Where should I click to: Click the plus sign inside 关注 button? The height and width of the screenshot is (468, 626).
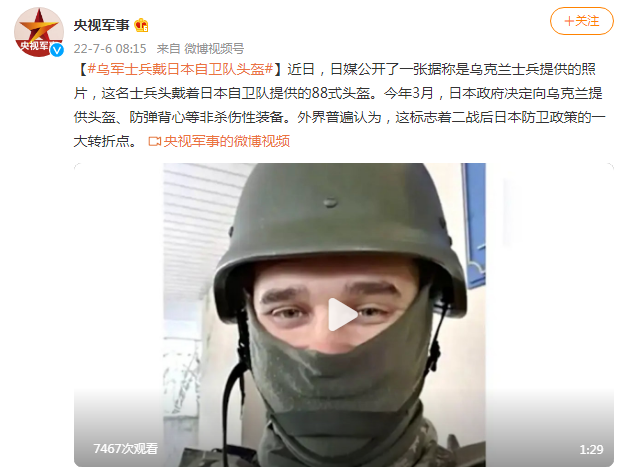point(569,21)
